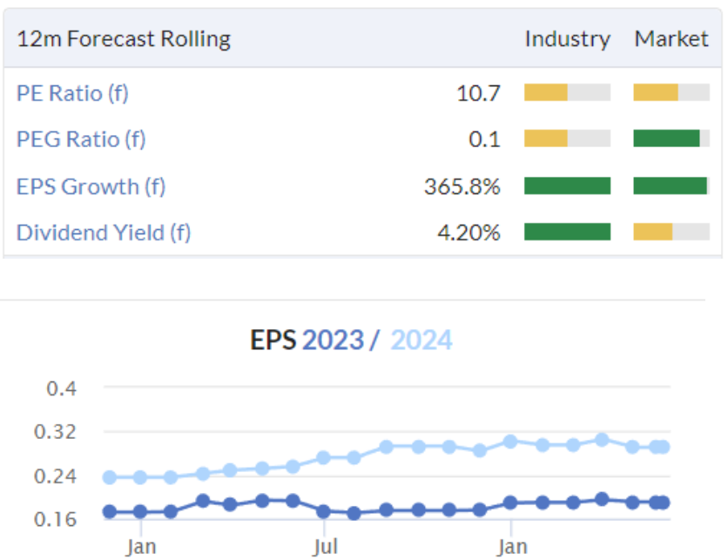Open the PE Ratio (f) link
Screen dimensions: 728x560
pos(72,92)
